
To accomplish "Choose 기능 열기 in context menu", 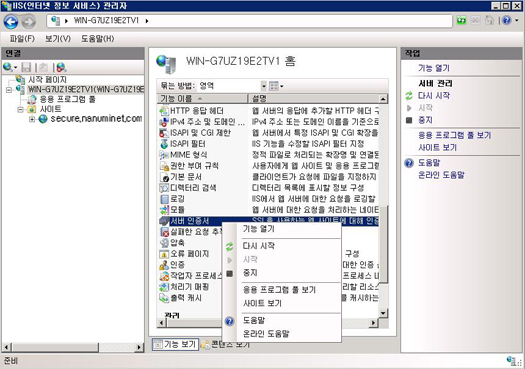I will [258, 229].
